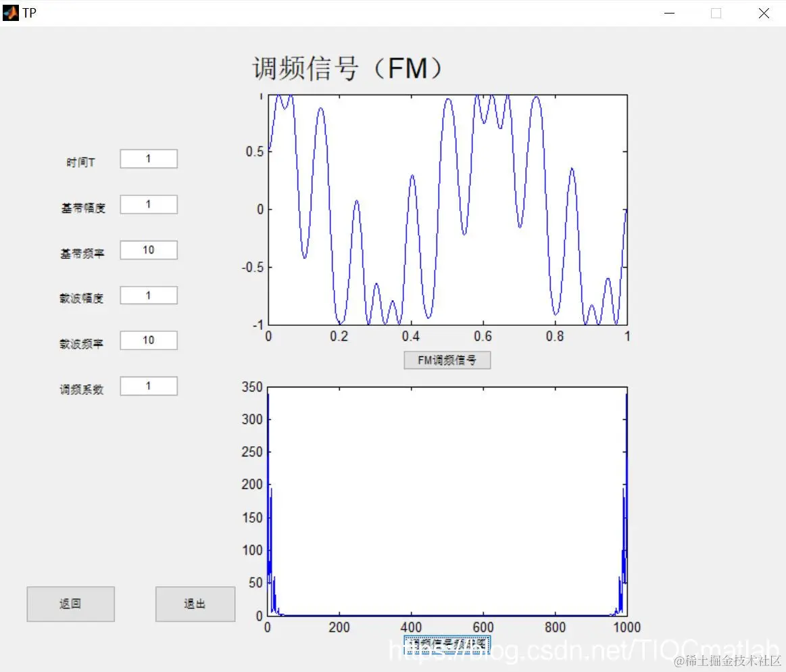Click the 返回 button

(x=71, y=604)
